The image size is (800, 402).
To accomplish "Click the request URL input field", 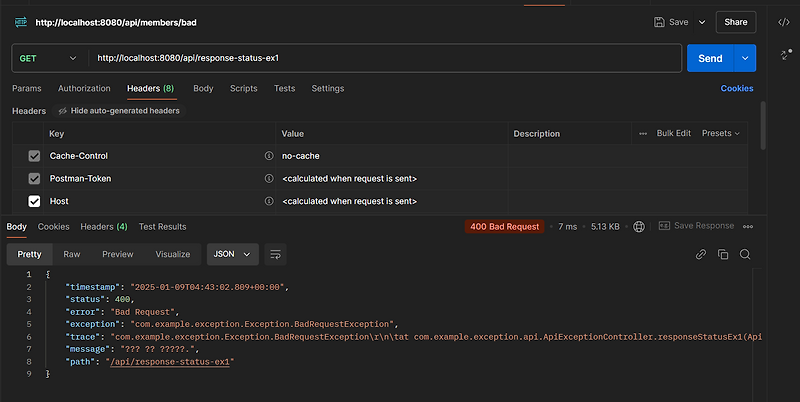I will click(385, 58).
